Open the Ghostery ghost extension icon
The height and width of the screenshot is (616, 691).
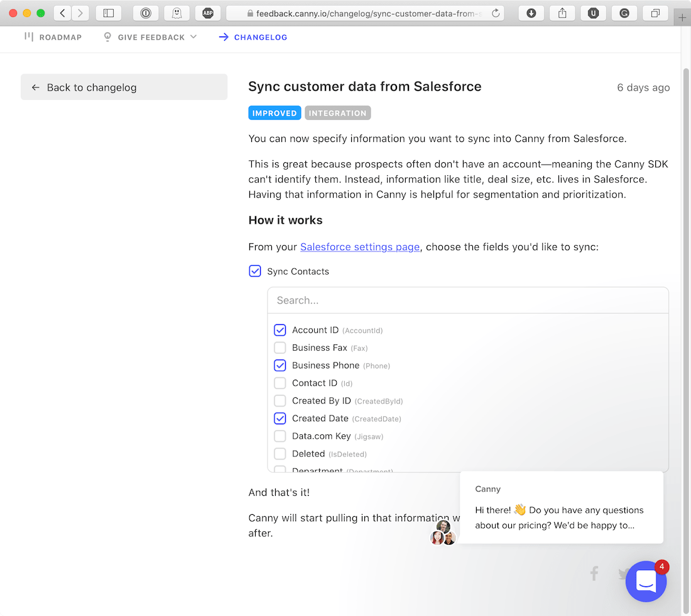point(177,13)
